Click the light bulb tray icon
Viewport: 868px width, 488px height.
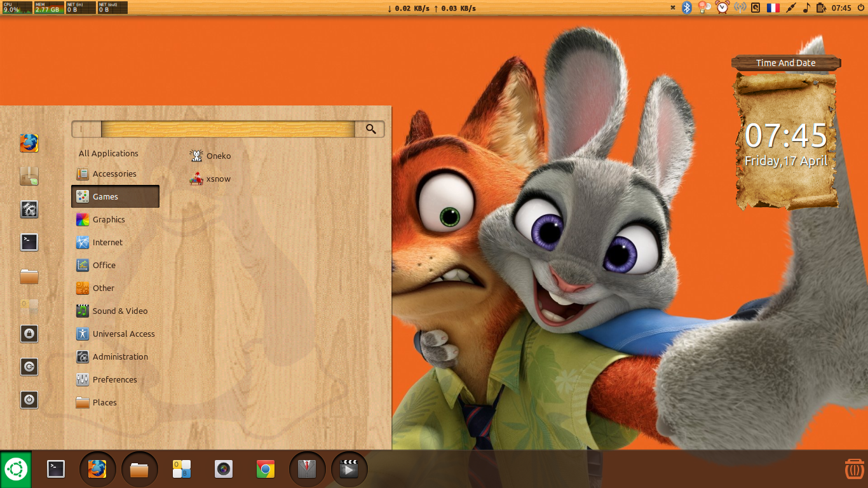click(704, 8)
